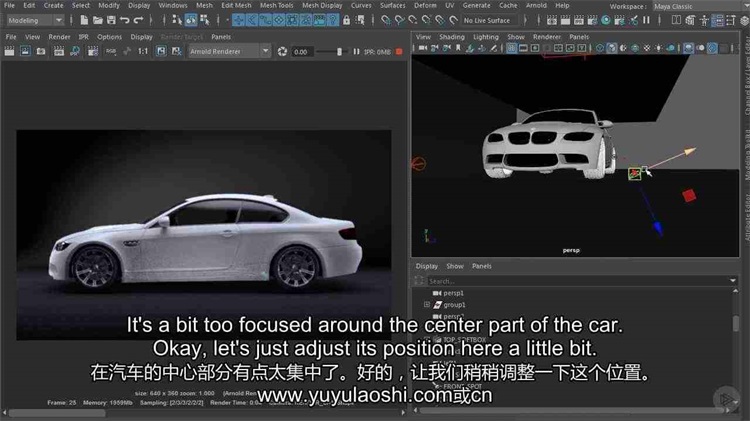Enable snap to curves magnet icon
Image resolution: width=750 pixels, height=421 pixels.
point(399,20)
